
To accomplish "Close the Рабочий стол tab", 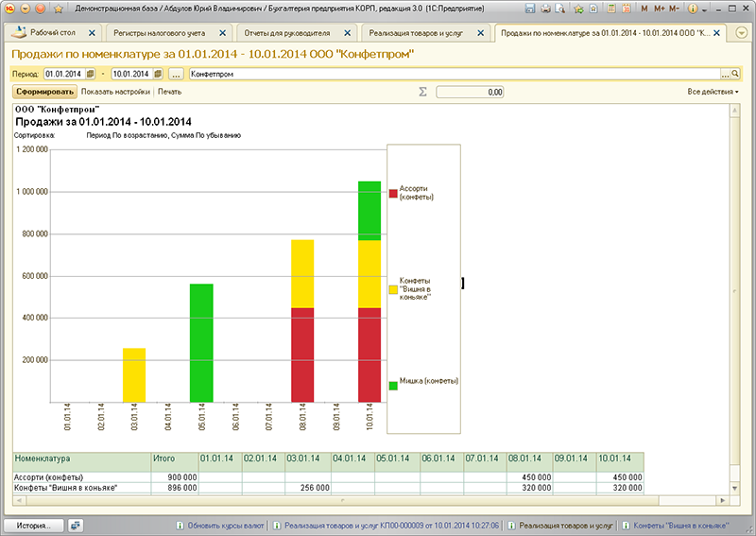I will (92, 33).
